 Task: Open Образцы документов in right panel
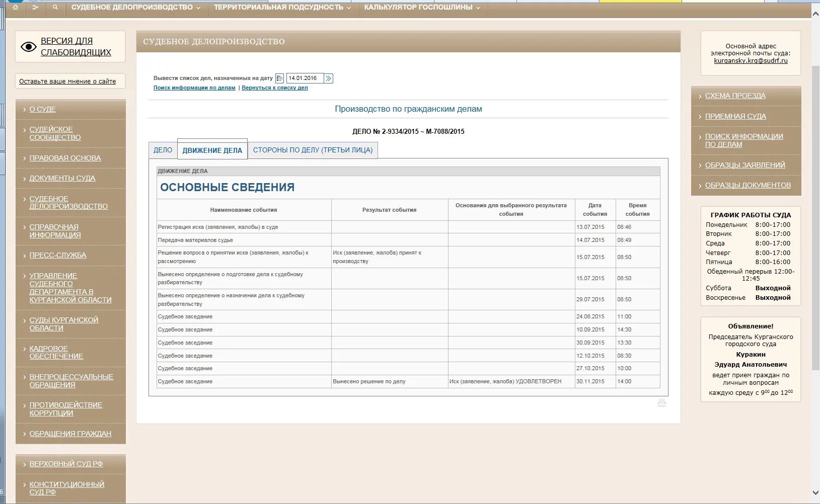[748, 185]
